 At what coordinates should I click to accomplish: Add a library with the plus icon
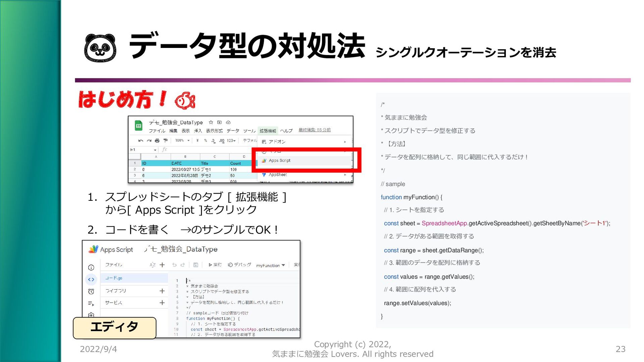coord(162,291)
